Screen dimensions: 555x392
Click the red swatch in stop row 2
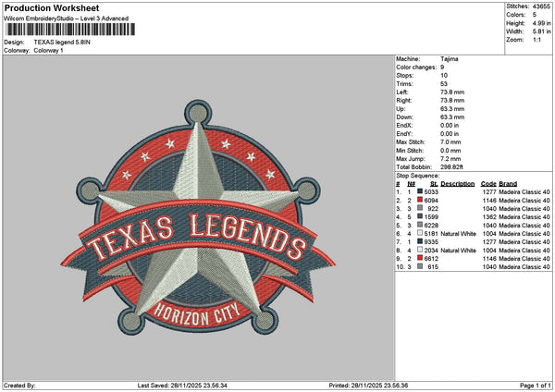point(420,200)
